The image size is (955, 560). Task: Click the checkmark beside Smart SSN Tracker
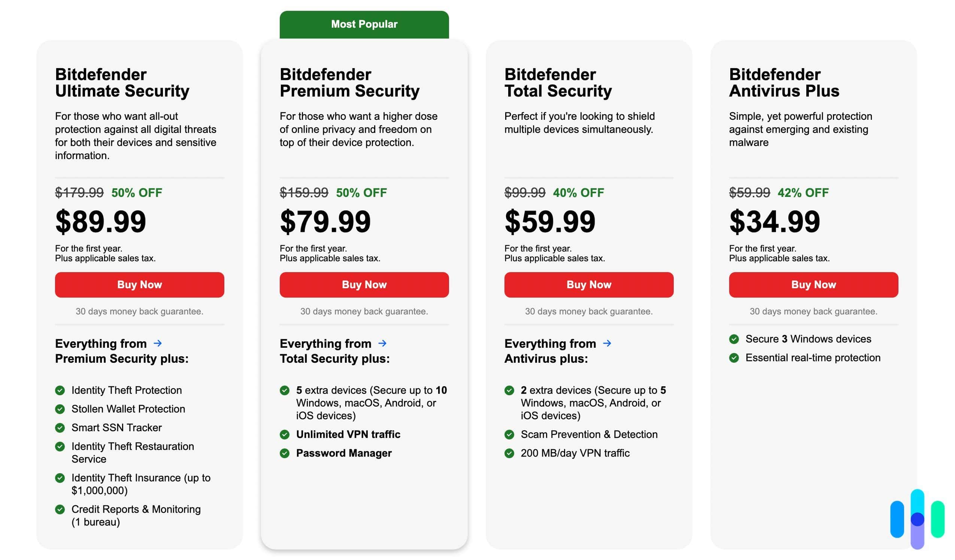click(61, 428)
